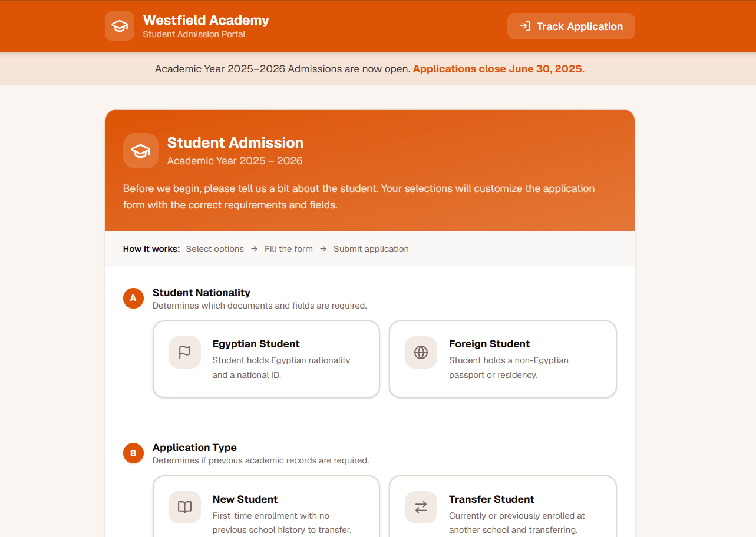Click the Student Nationality section heading

[x=202, y=293]
